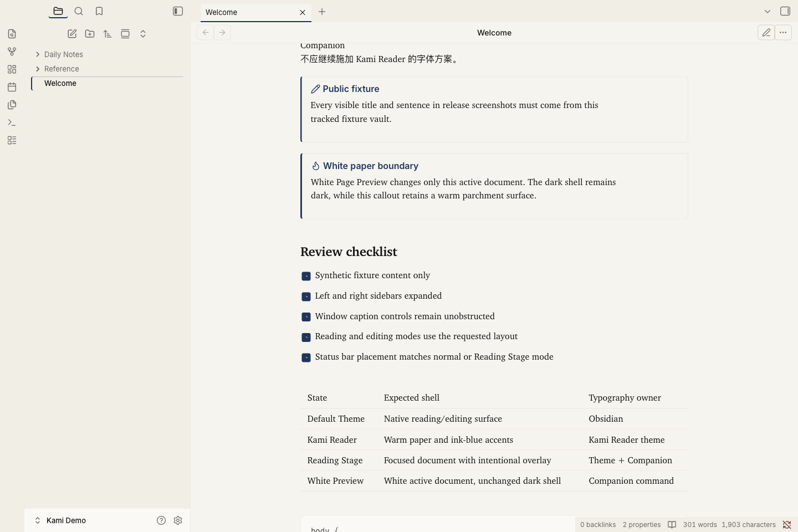Click the sync status icon

click(787, 525)
